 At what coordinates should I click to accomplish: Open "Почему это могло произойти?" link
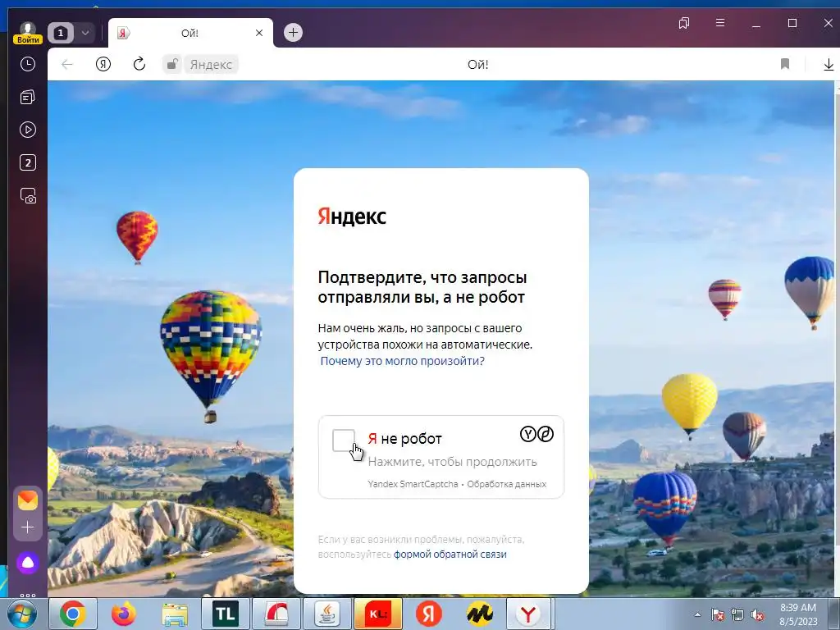point(402,361)
